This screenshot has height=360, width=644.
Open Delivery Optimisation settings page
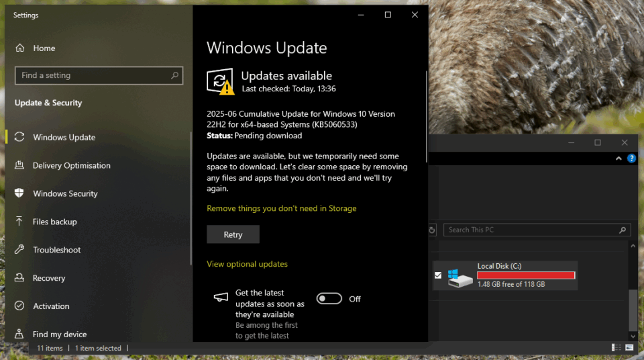[98, 165]
